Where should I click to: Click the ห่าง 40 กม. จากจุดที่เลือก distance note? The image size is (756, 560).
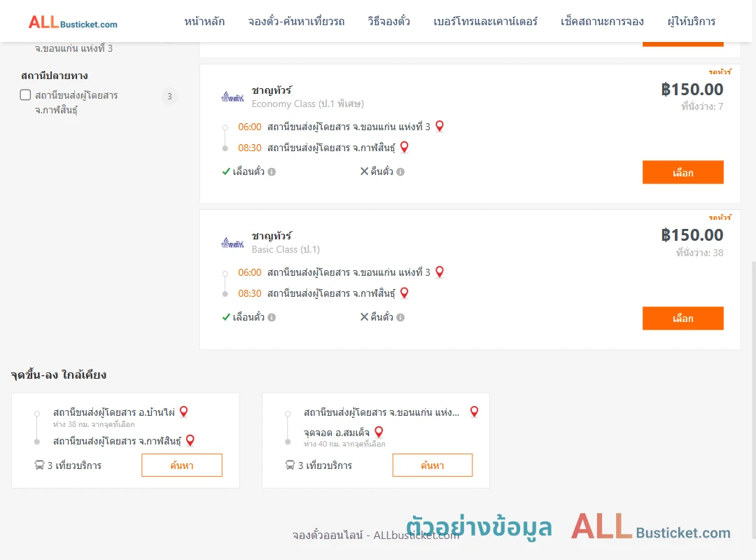pyautogui.click(x=344, y=444)
